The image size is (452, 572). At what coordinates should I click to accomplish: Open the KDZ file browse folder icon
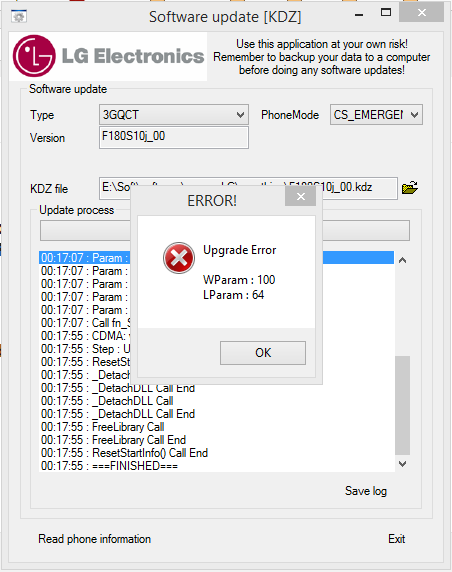(x=410, y=188)
